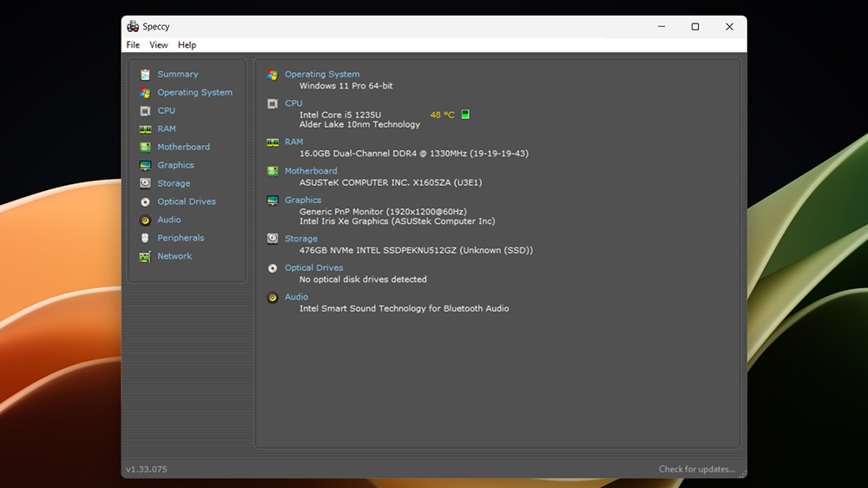
Task: Click the Graphics monitor icon in summary panel
Action: coord(273,201)
